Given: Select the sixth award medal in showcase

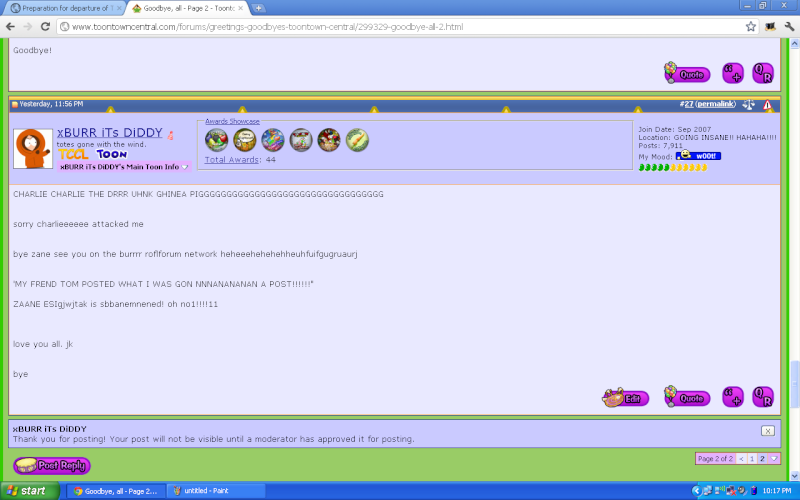Looking at the screenshot, I should (357, 140).
